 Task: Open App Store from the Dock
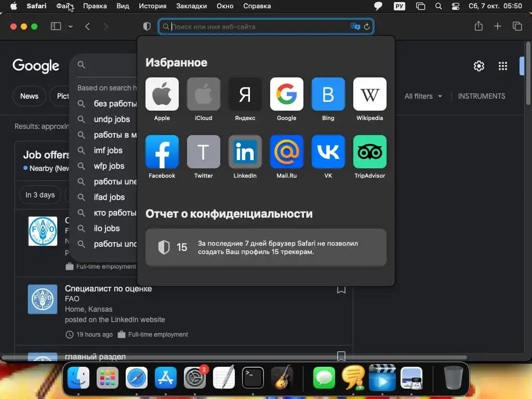(166, 378)
